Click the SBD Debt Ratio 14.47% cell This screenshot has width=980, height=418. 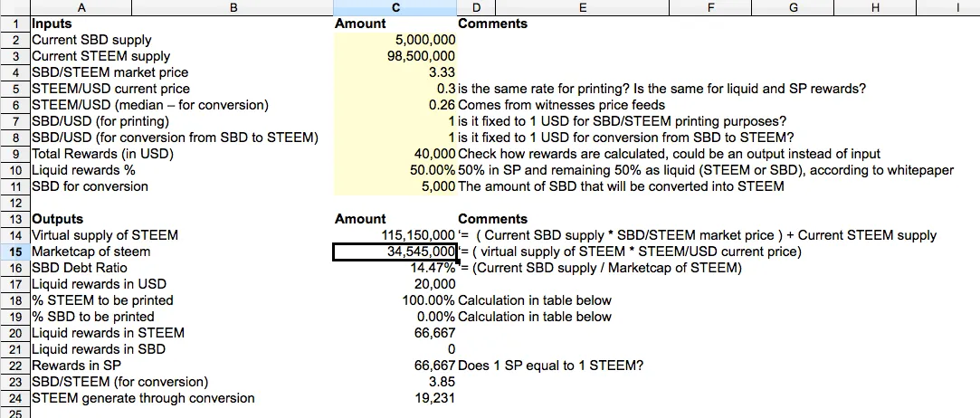coord(395,268)
